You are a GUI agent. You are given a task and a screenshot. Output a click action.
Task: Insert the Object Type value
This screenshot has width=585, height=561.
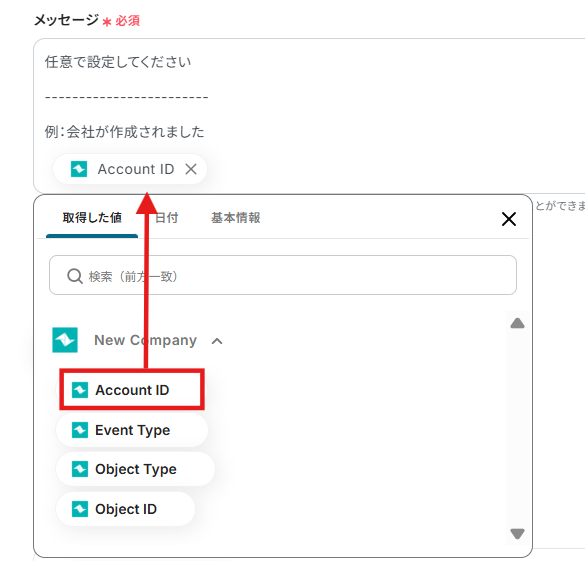[x=135, y=469]
